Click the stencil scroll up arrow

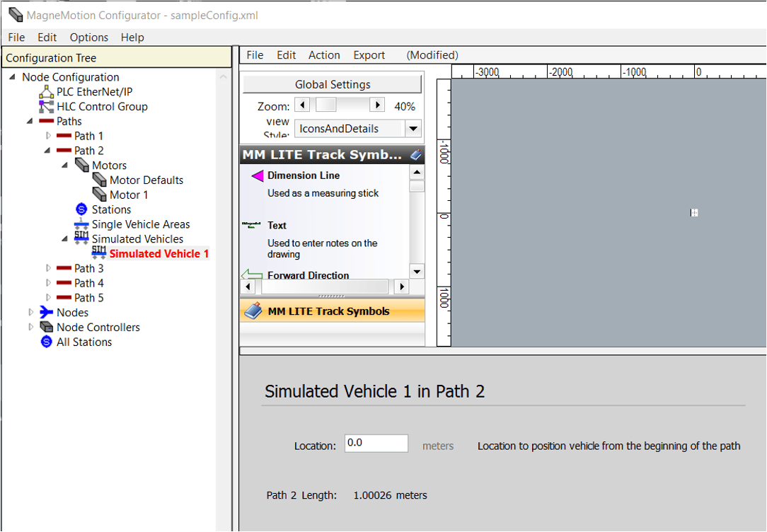pyautogui.click(x=417, y=172)
